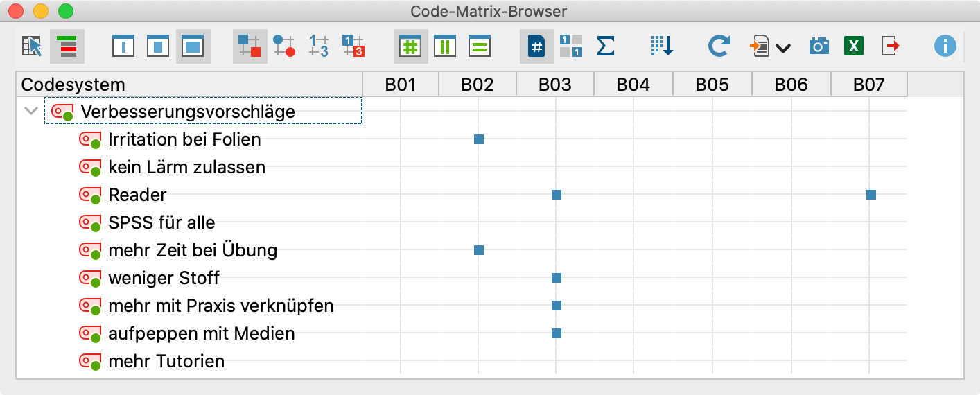
Task: Click the interactive selection icon with cursor
Action: [32, 46]
